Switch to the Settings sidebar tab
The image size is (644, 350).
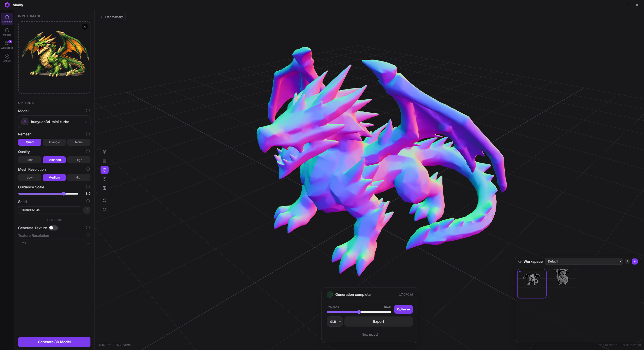pos(7,58)
